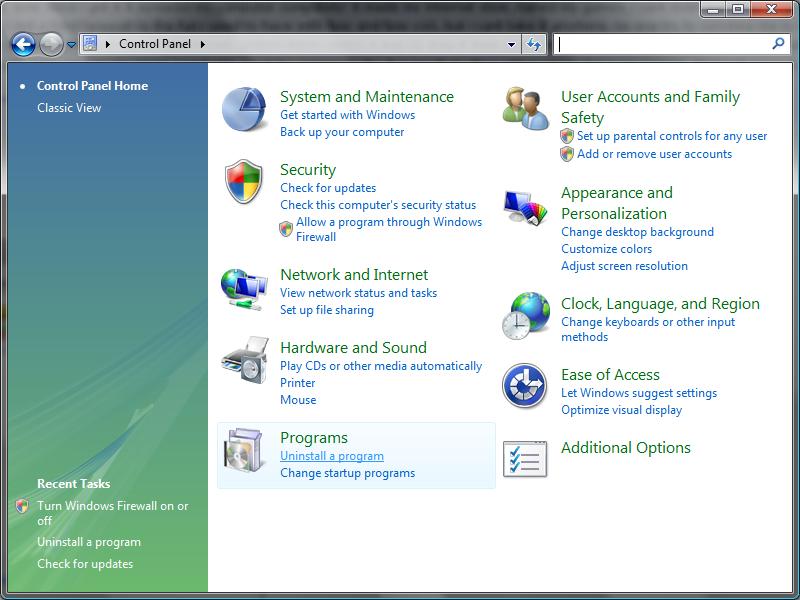Viewport: 800px width, 600px height.
Task: Click Check this computer's security status
Action: tap(378, 205)
